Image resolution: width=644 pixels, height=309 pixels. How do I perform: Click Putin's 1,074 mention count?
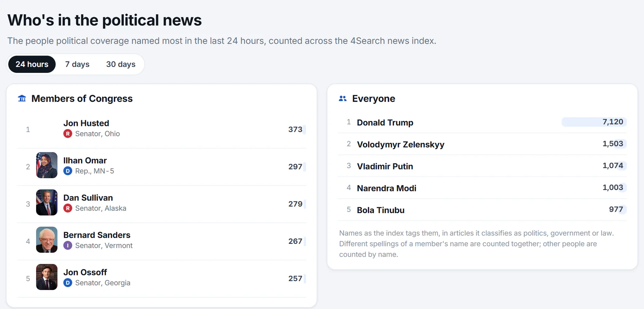coord(613,166)
